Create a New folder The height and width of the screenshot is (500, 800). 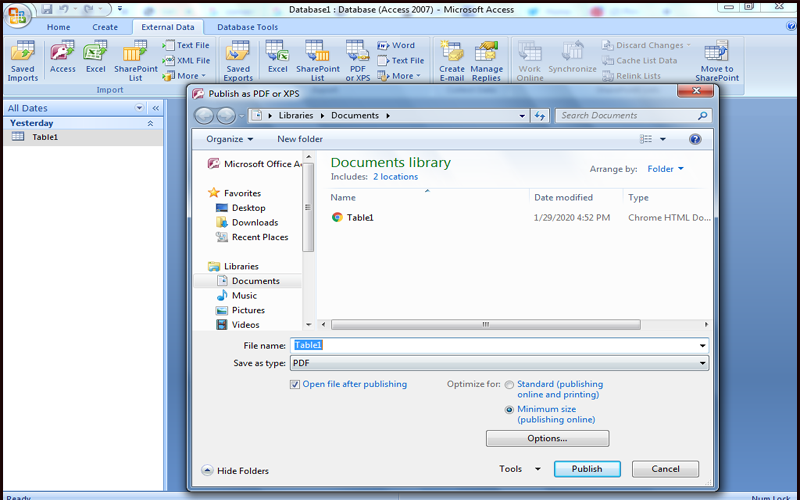(x=300, y=139)
